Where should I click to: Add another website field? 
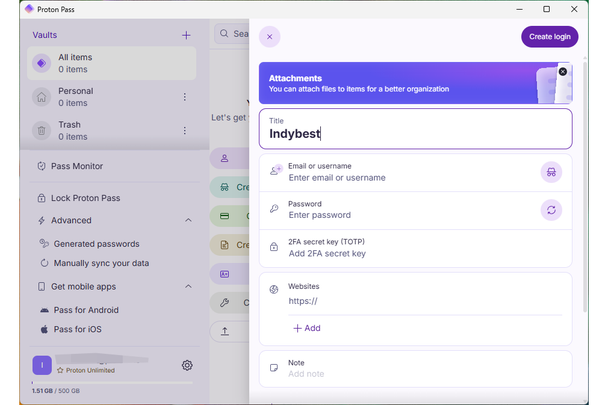(307, 328)
